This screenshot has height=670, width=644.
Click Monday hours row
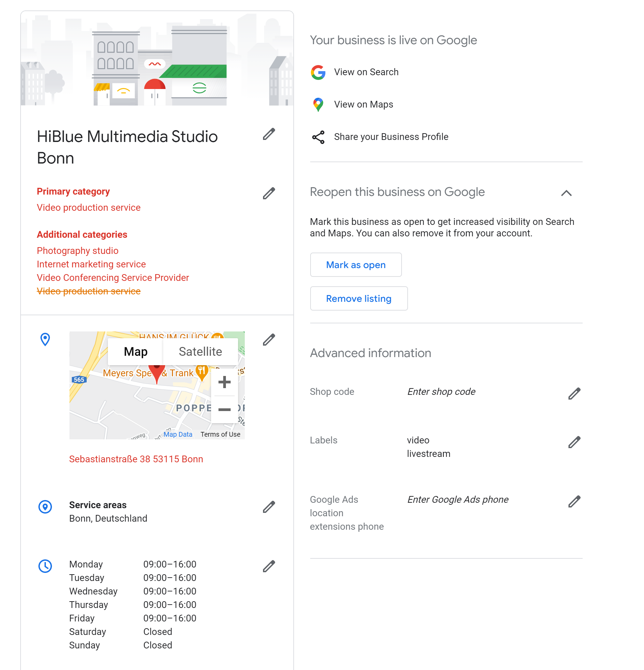pyautogui.click(x=133, y=564)
